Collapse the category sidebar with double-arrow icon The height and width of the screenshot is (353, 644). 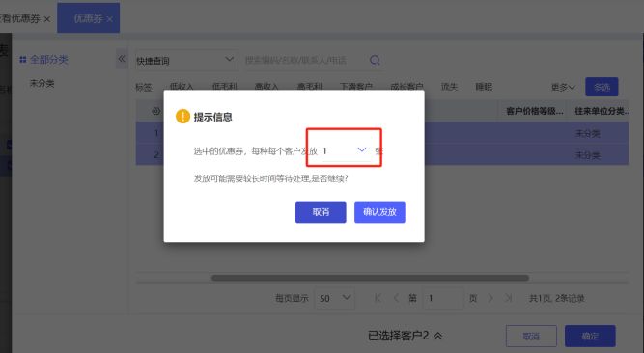pyautogui.click(x=122, y=59)
